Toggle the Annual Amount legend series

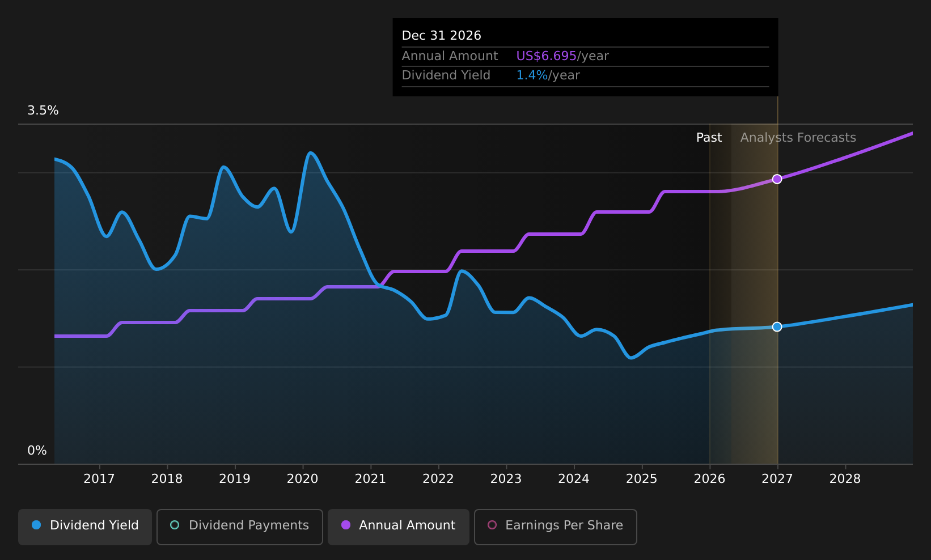click(x=398, y=527)
